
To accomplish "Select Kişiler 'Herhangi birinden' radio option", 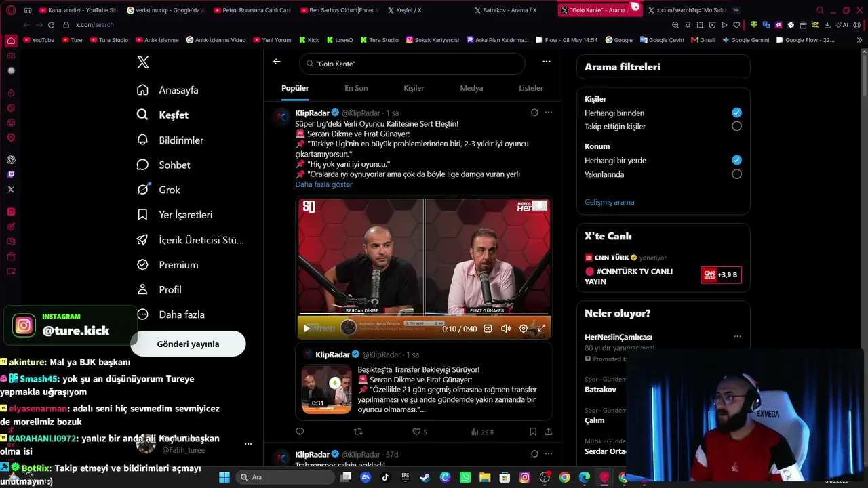I will (736, 113).
